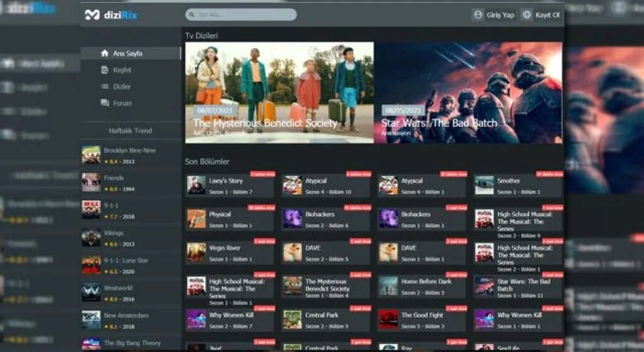Open Star Wars: The Bad Batch Bölüm 11
The image size is (644, 352).
518,287
